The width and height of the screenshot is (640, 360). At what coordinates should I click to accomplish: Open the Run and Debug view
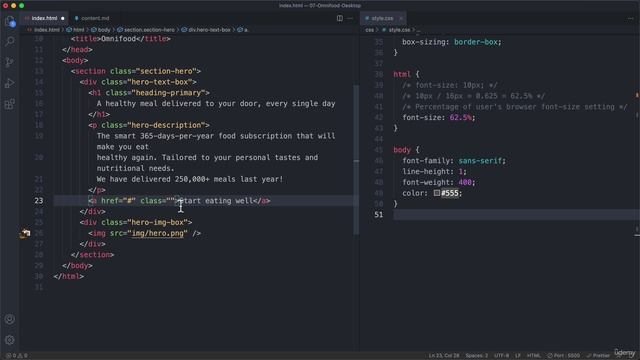pos(10,83)
